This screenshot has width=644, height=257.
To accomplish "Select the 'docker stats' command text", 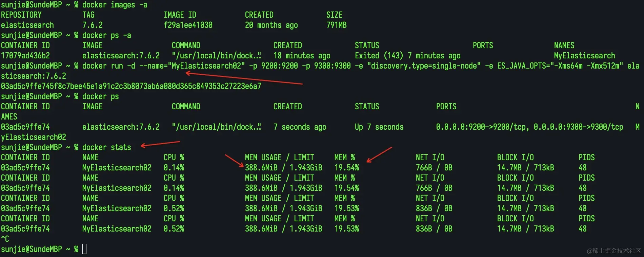I will 106,147.
